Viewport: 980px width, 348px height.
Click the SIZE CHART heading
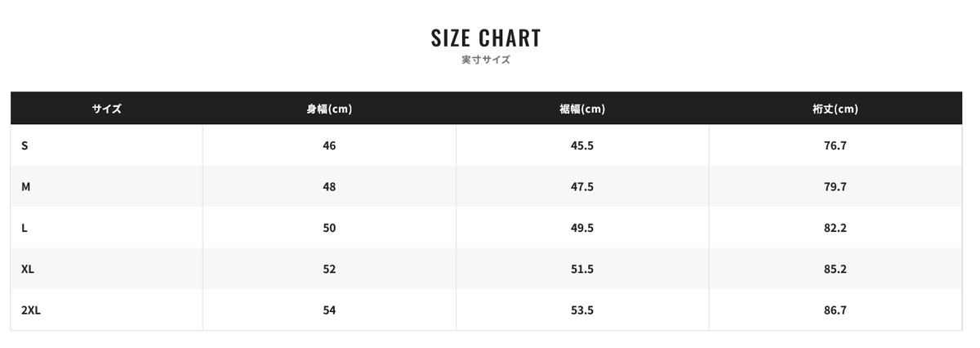[x=486, y=38]
